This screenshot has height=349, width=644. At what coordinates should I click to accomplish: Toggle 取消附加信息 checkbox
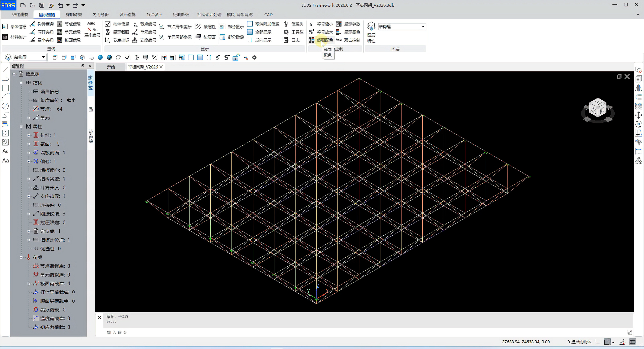click(250, 24)
